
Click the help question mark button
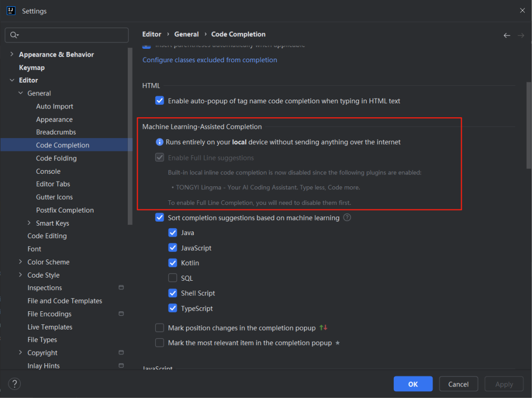click(14, 384)
